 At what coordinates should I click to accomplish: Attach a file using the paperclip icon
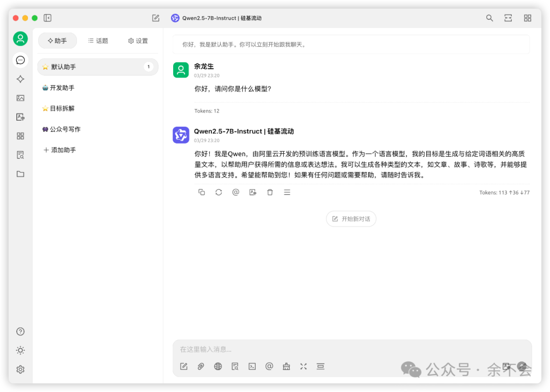[201, 366]
